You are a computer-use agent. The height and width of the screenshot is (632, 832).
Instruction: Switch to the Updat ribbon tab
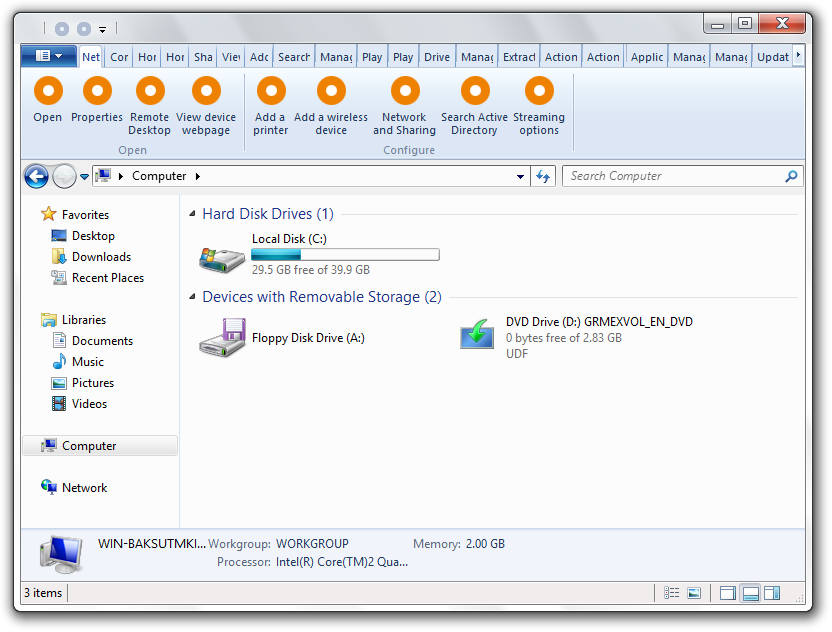click(773, 57)
